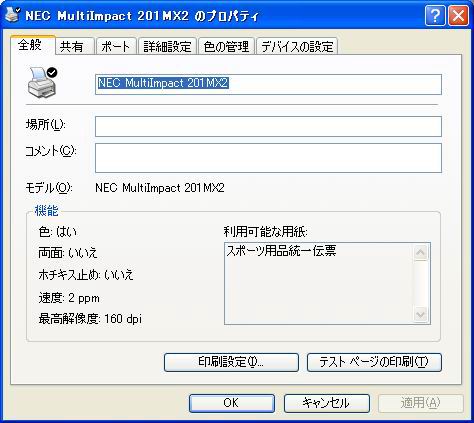Confirm with the OK button
The height and width of the screenshot is (423, 474).
tap(232, 403)
